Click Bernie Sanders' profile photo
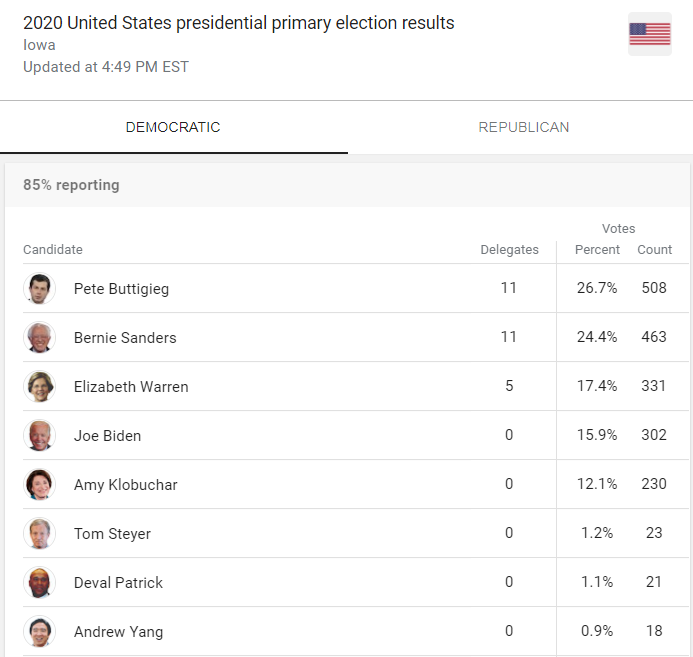The width and height of the screenshot is (693, 657). (x=39, y=337)
